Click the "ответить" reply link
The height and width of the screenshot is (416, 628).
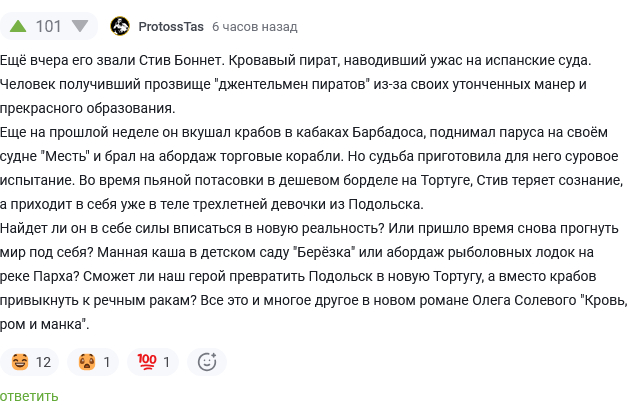pos(29,396)
